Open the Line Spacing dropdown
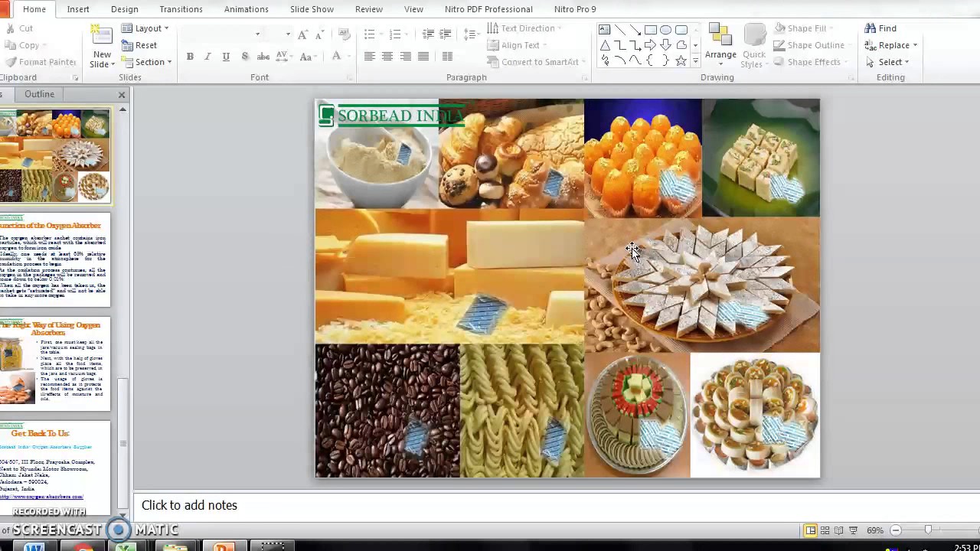The height and width of the screenshot is (551, 980). pyautogui.click(x=472, y=34)
